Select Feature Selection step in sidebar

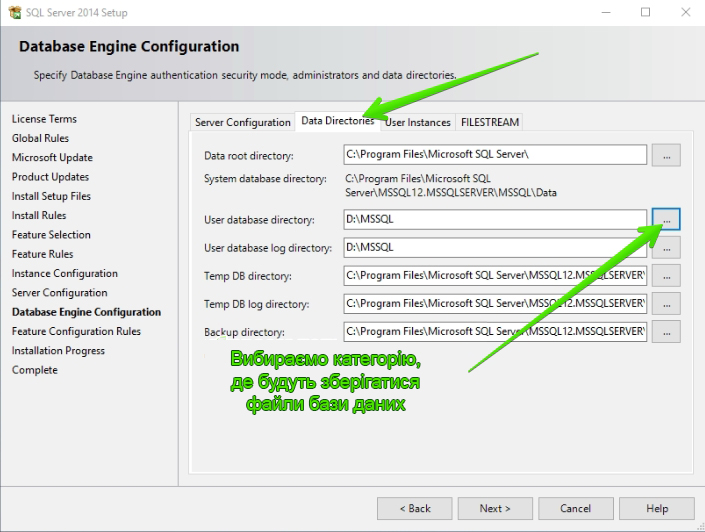pos(51,235)
